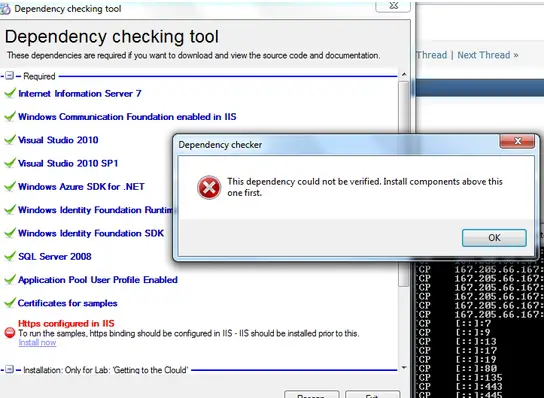Click OK in the Dependency checker dialog
The height and width of the screenshot is (398, 544).
(494, 238)
